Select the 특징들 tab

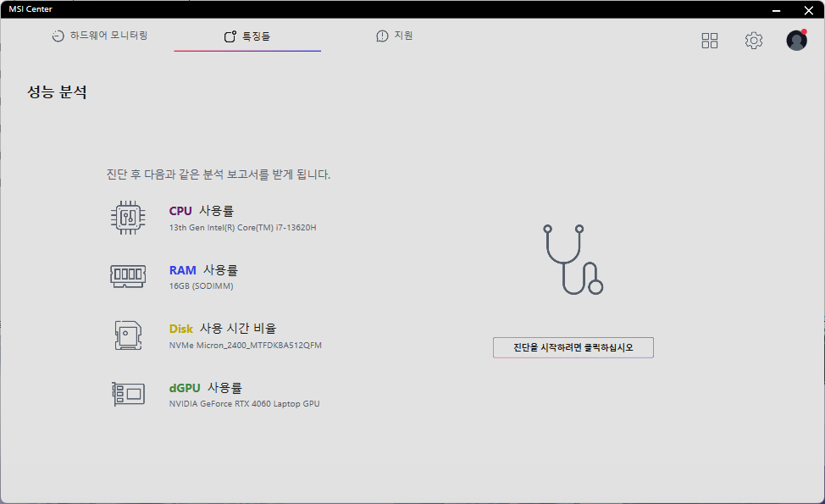click(247, 36)
